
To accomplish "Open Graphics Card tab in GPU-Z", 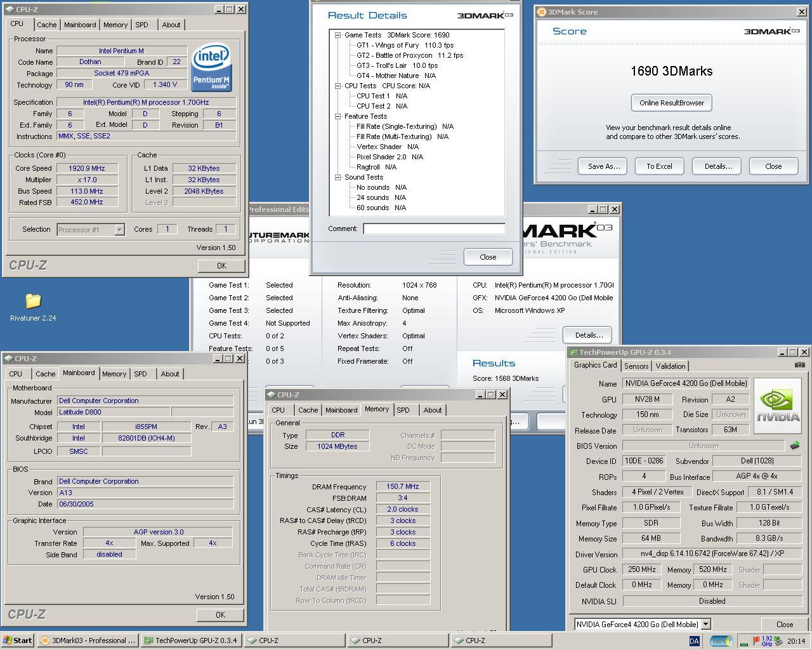I will [595, 365].
